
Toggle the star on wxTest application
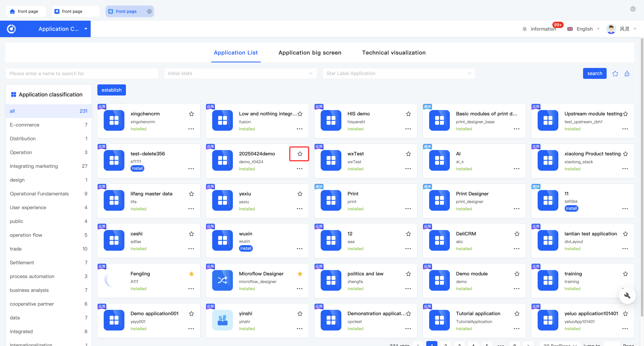point(408,154)
